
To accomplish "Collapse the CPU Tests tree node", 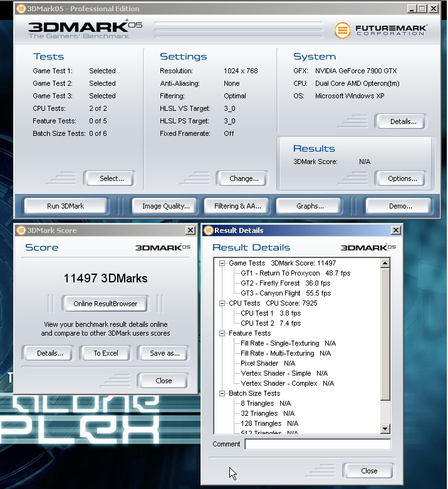I will [x=222, y=303].
